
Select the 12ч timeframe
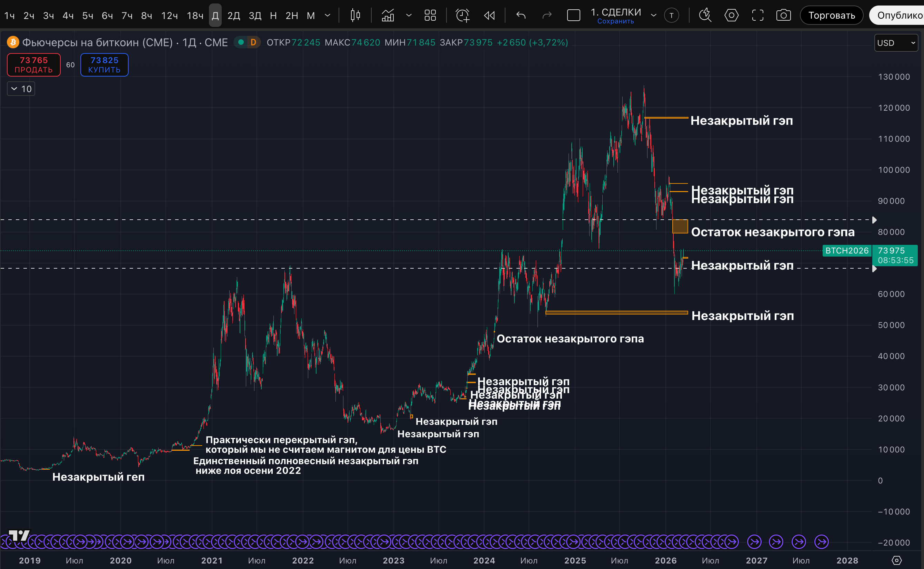(169, 16)
